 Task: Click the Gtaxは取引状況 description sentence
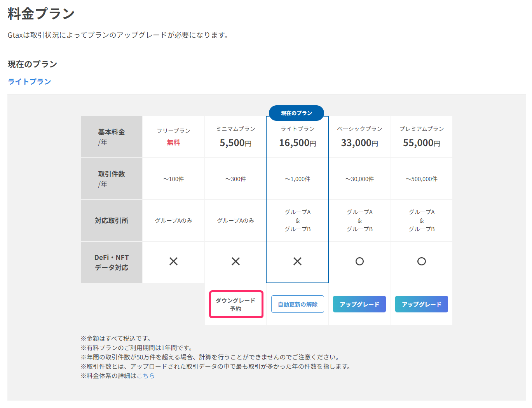(119, 35)
